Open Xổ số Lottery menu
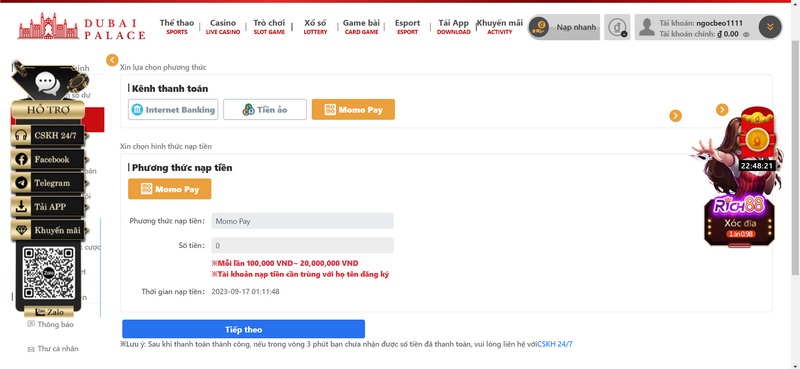The height and width of the screenshot is (369, 800). point(315,27)
